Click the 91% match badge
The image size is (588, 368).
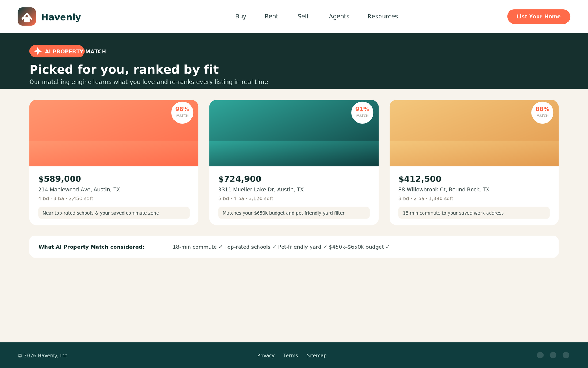(362, 113)
